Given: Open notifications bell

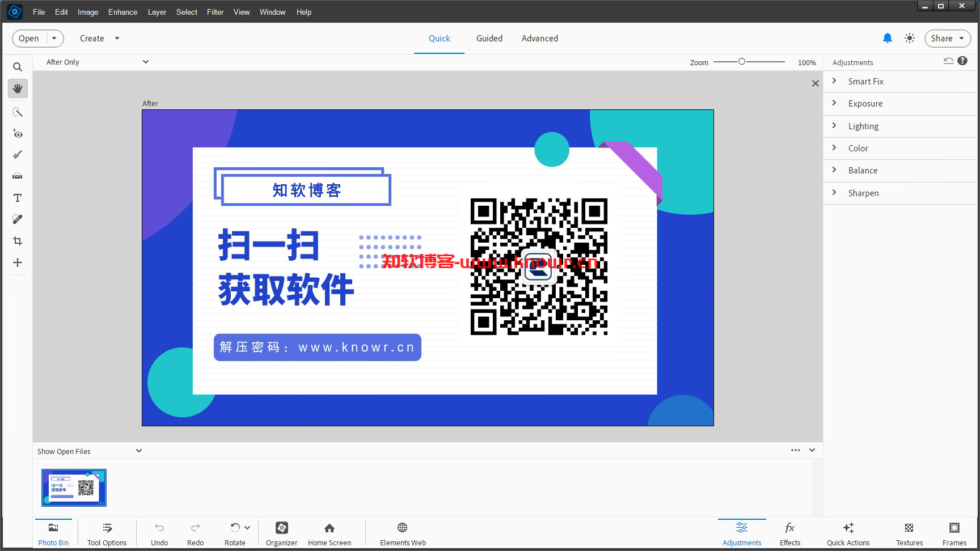Looking at the screenshot, I should tap(888, 38).
